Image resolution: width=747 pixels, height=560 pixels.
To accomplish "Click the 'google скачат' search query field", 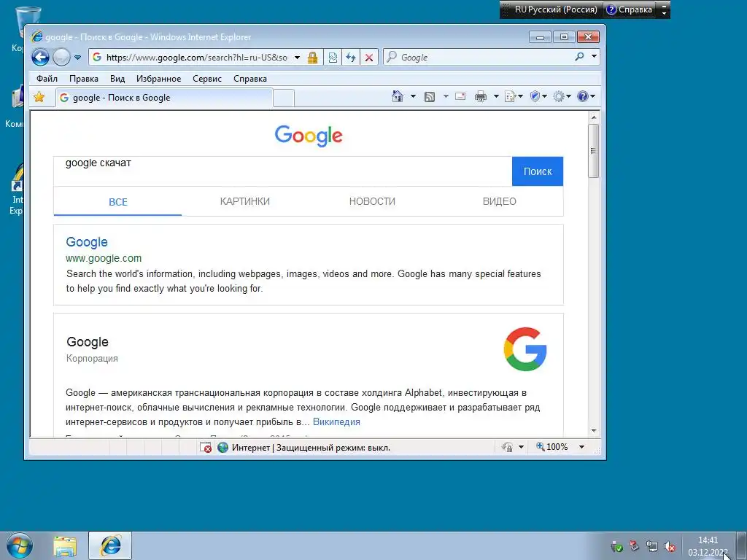I will coord(283,171).
